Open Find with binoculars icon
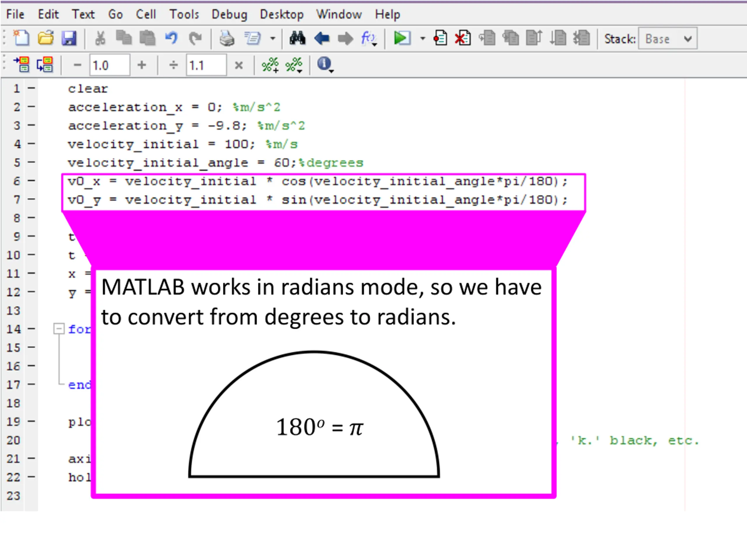Image resolution: width=747 pixels, height=560 pixels. point(298,38)
